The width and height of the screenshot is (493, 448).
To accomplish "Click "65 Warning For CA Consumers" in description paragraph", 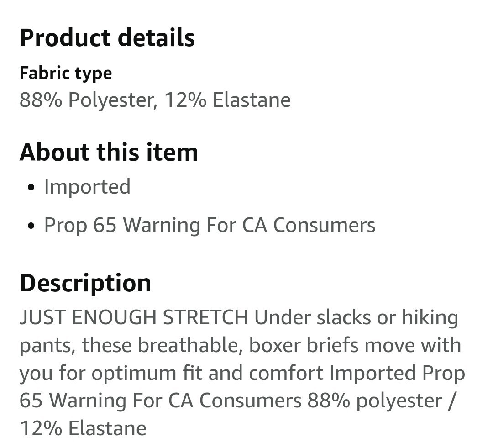I will click(161, 401).
